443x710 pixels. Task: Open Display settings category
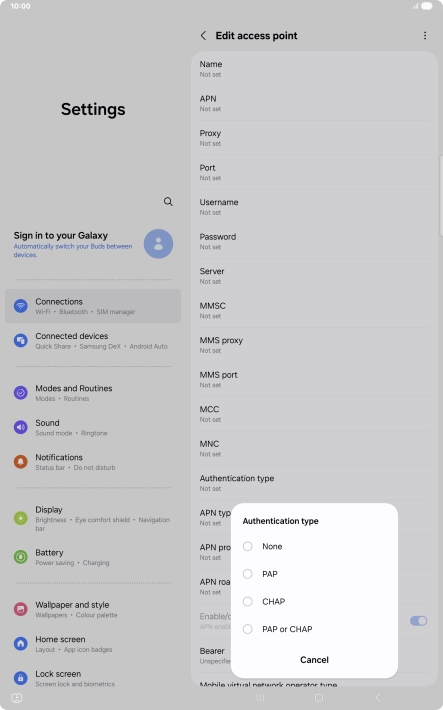point(93,518)
